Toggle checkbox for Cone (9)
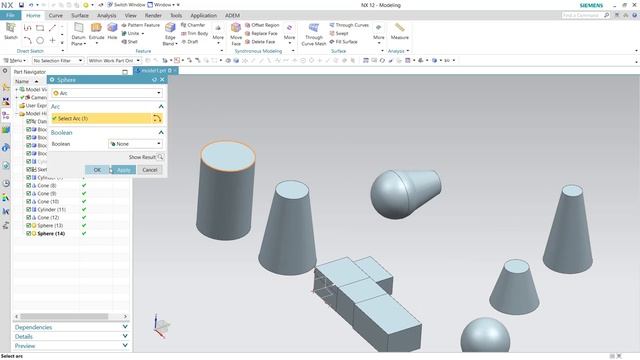 [29, 193]
